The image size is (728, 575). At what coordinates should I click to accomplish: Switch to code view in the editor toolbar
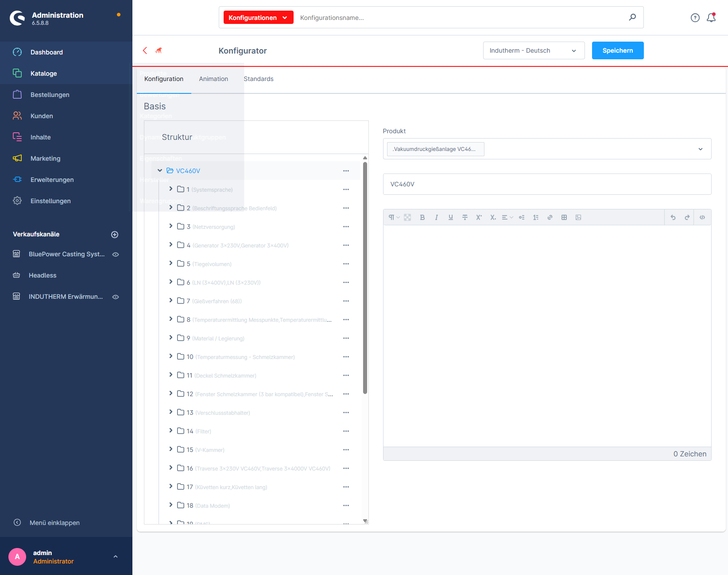[x=702, y=217]
